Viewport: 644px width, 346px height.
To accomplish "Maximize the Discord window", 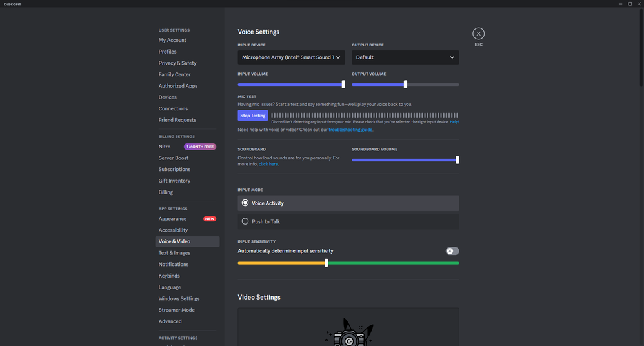I will [x=630, y=4].
